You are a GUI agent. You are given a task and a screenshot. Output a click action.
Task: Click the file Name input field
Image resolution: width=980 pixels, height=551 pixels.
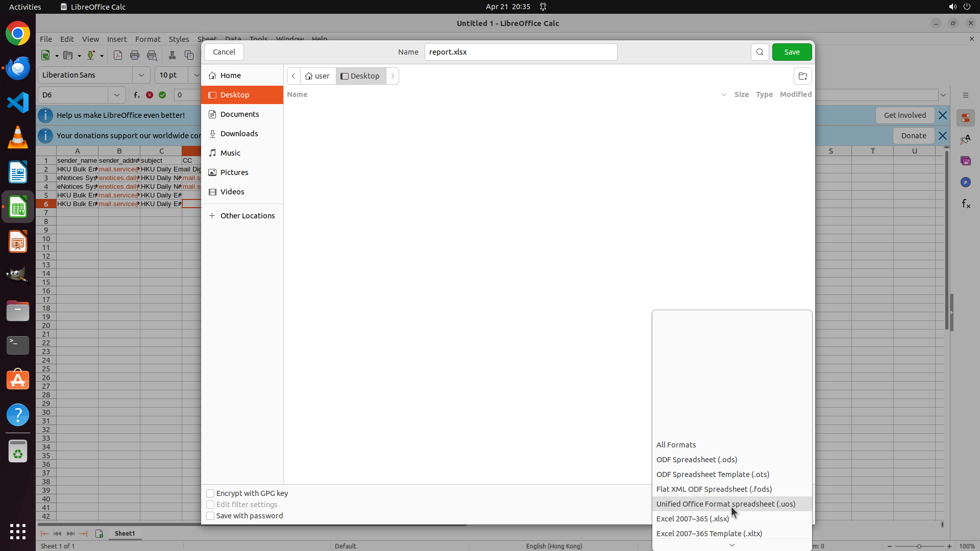tap(521, 52)
